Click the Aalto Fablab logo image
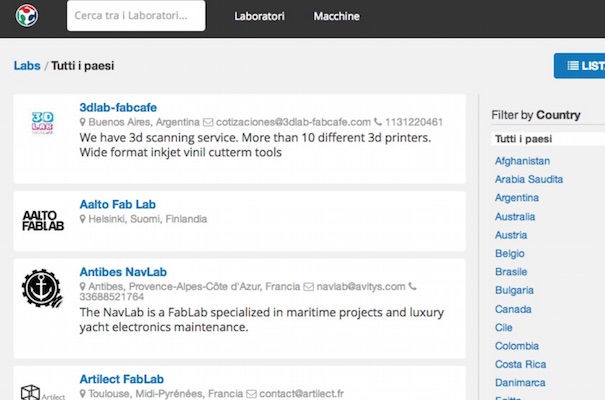 [x=43, y=221]
